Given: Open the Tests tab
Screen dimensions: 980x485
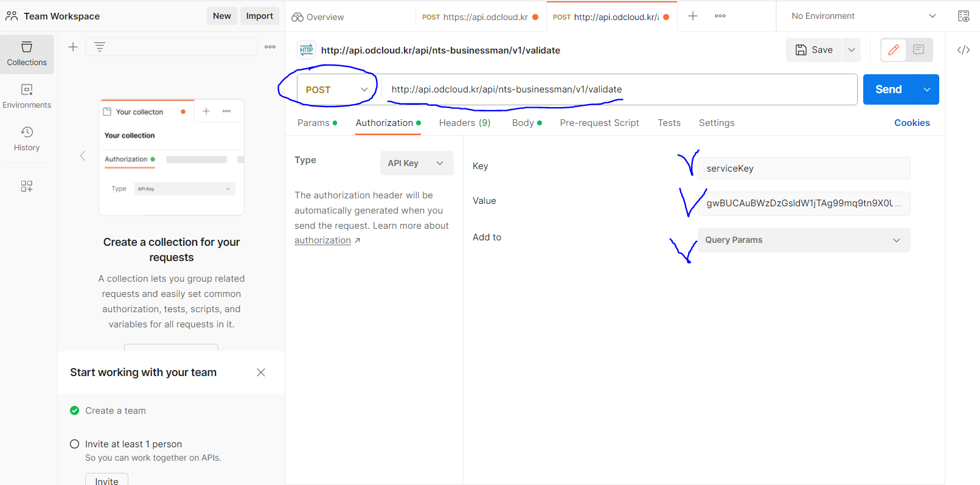Looking at the screenshot, I should click(x=669, y=123).
